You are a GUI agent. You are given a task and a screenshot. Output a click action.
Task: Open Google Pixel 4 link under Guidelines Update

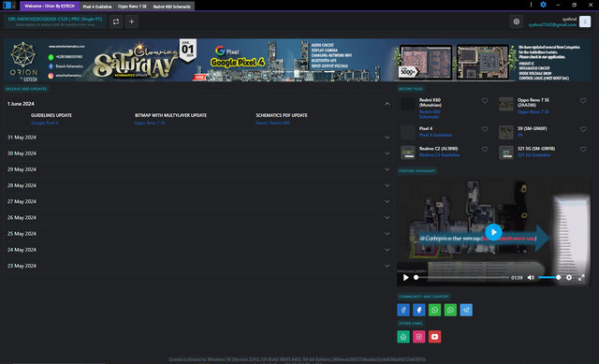click(x=45, y=123)
